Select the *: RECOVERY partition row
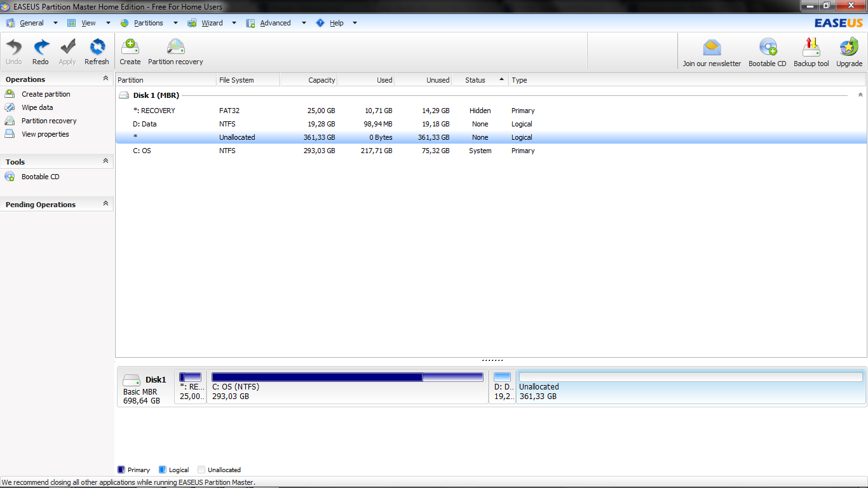868x488 pixels. coord(491,111)
